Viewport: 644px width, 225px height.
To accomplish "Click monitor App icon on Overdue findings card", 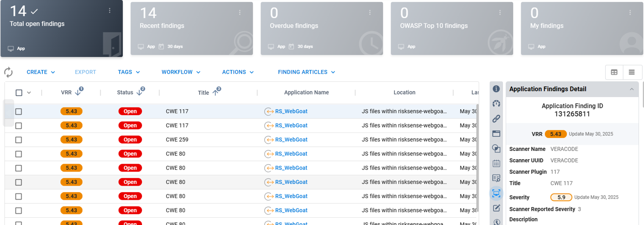I will coord(271,47).
